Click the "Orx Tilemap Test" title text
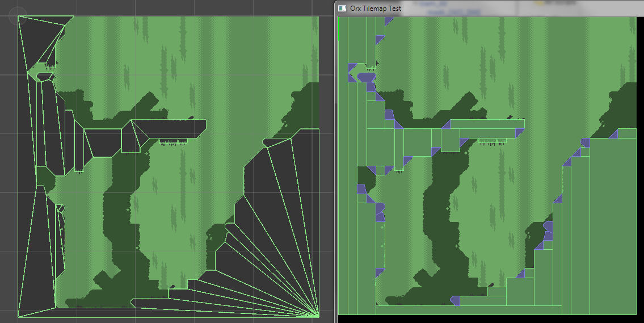 (376, 8)
